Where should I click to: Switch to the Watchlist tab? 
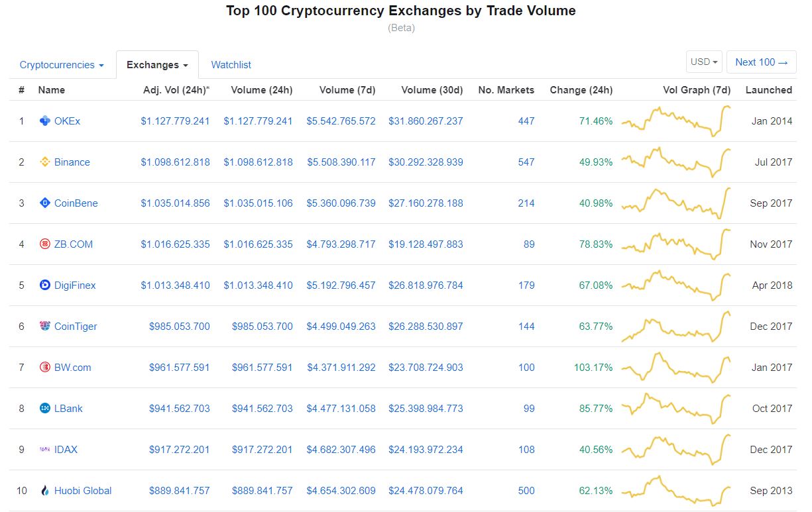(231, 65)
